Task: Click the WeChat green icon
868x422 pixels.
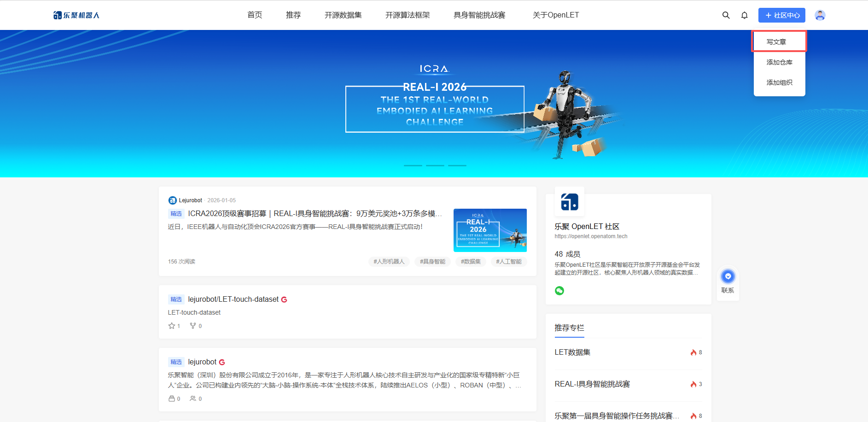Action: [x=559, y=291]
